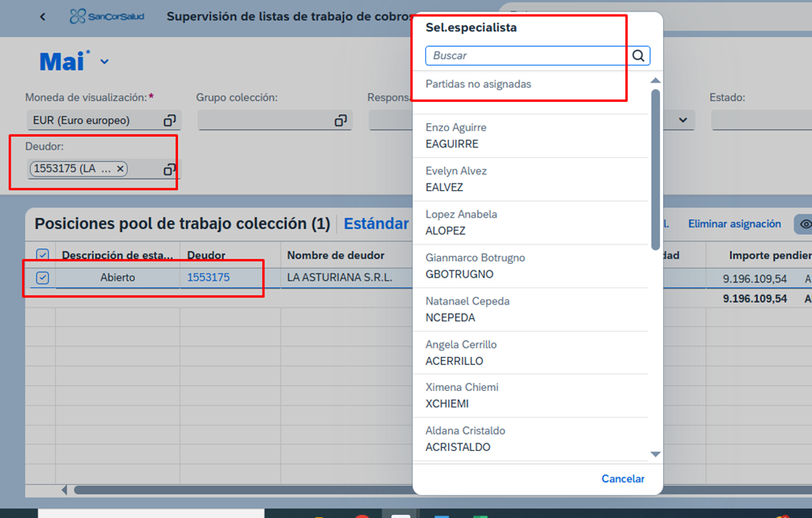
Task: Click the eye icon beside Eliminar asignación
Action: tap(805, 224)
